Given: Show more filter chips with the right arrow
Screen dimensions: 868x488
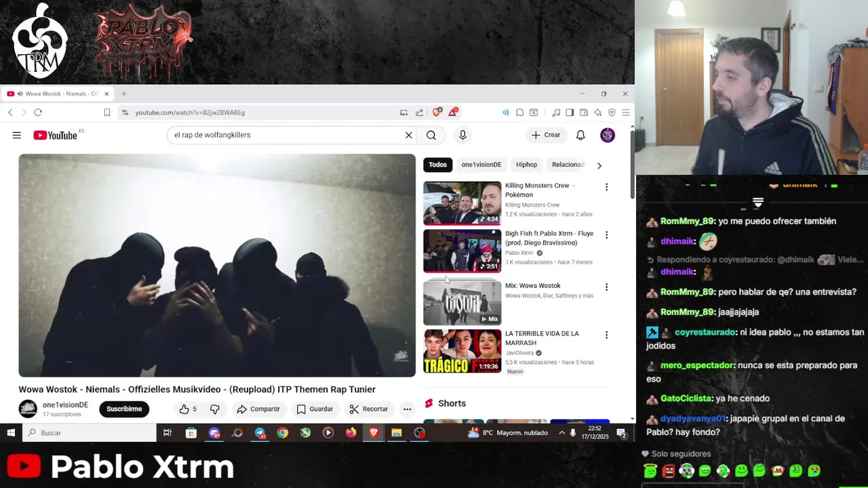Looking at the screenshot, I should [599, 165].
